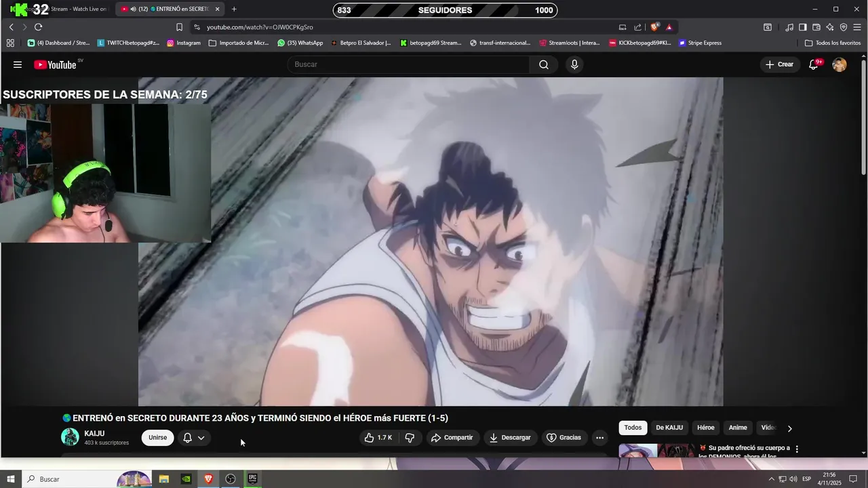This screenshot has width=868, height=488.
Task: Open the account avatar menu
Action: pyautogui.click(x=840, y=64)
